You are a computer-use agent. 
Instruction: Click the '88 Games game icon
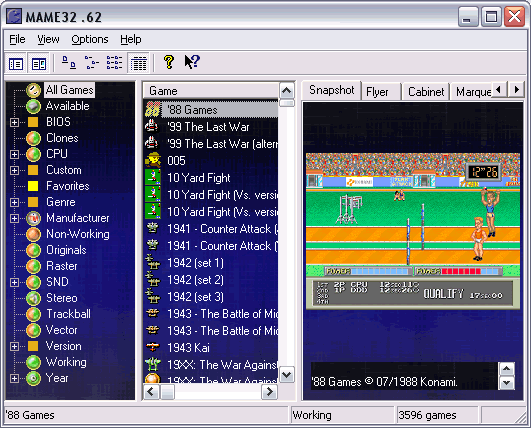click(x=153, y=110)
